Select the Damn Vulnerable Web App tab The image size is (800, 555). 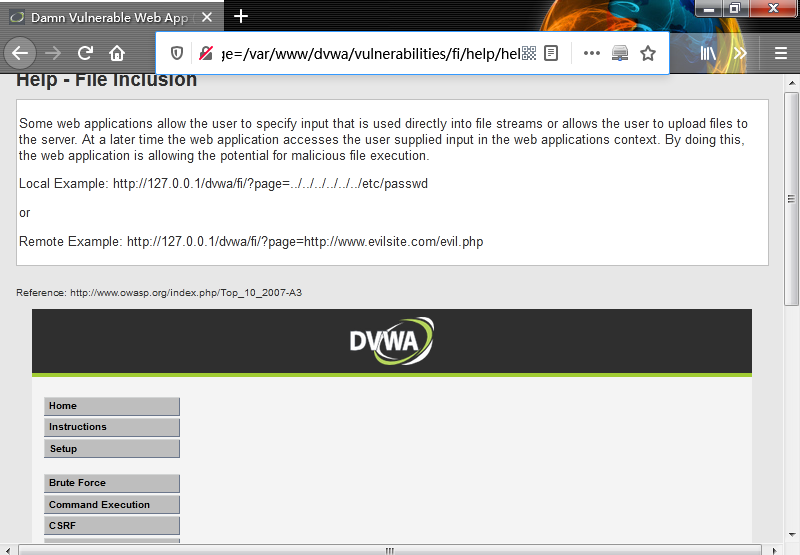point(112,17)
